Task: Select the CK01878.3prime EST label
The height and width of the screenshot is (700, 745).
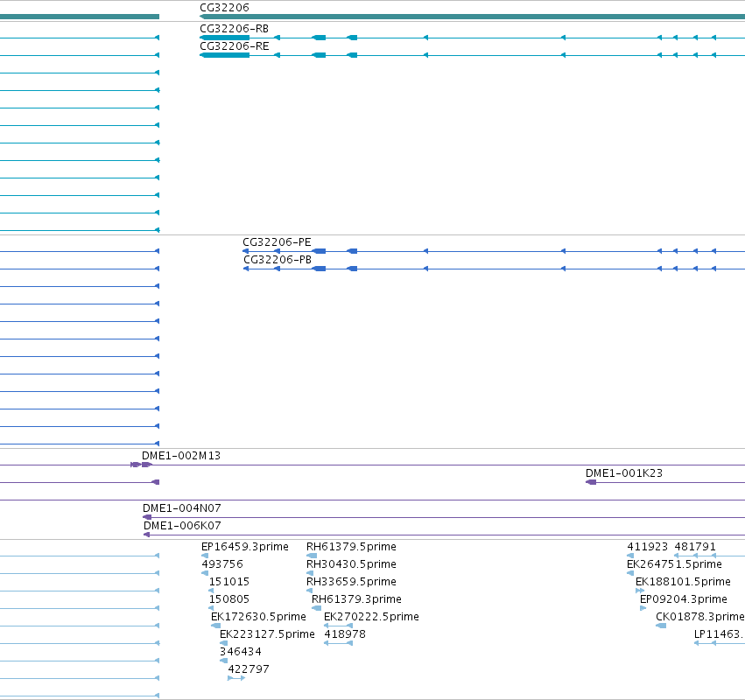Action: pos(700,618)
